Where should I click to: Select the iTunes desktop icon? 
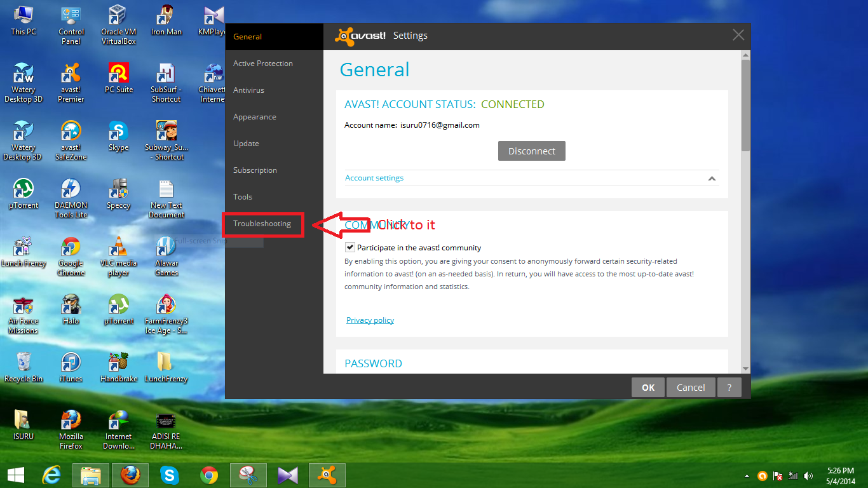[x=71, y=367]
